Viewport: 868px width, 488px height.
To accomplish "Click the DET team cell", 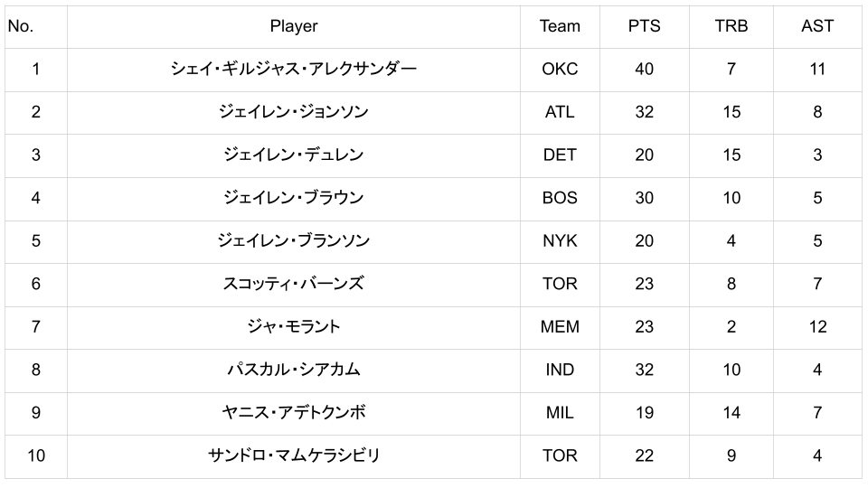I will pos(560,155).
